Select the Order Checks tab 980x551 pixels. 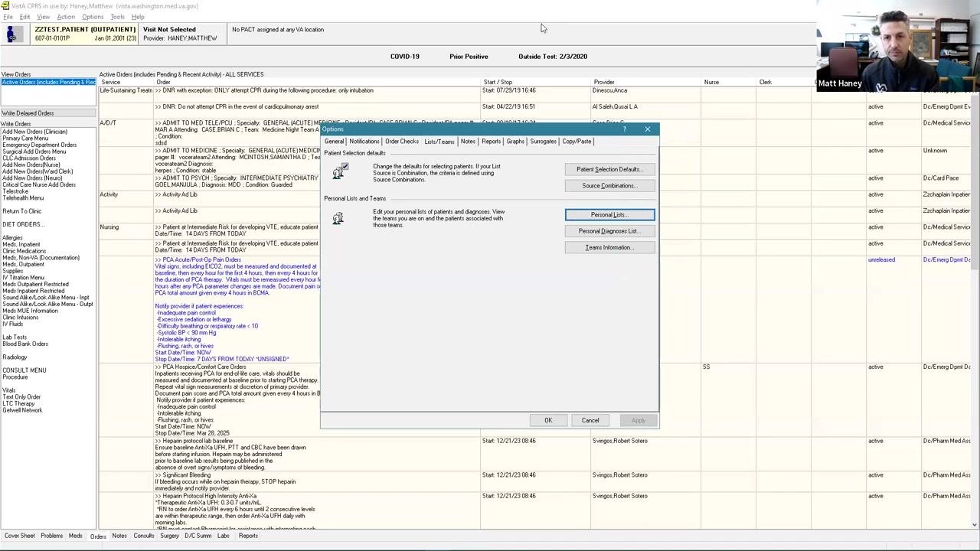pyautogui.click(x=402, y=142)
